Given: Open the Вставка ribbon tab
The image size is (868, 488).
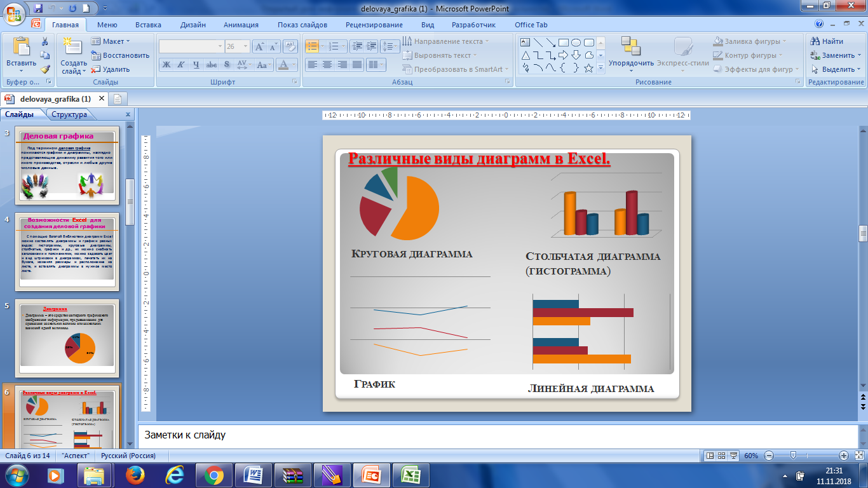Looking at the screenshot, I should point(148,25).
